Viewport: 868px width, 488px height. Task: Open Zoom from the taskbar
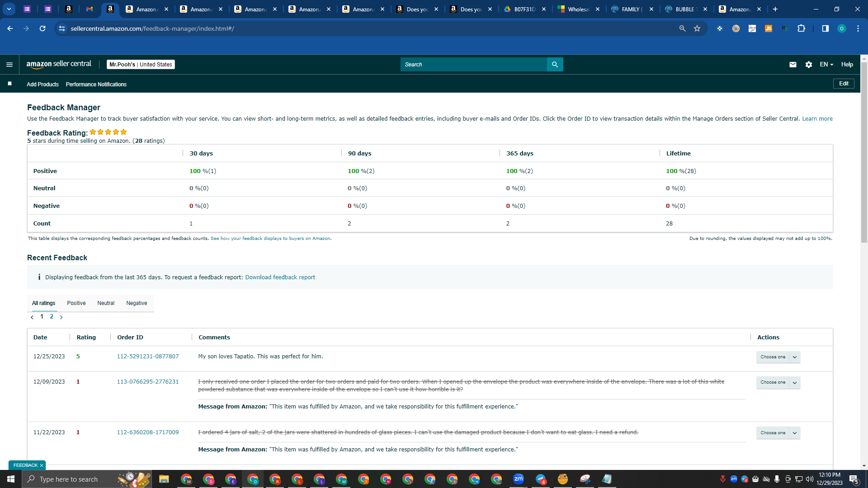tap(519, 479)
